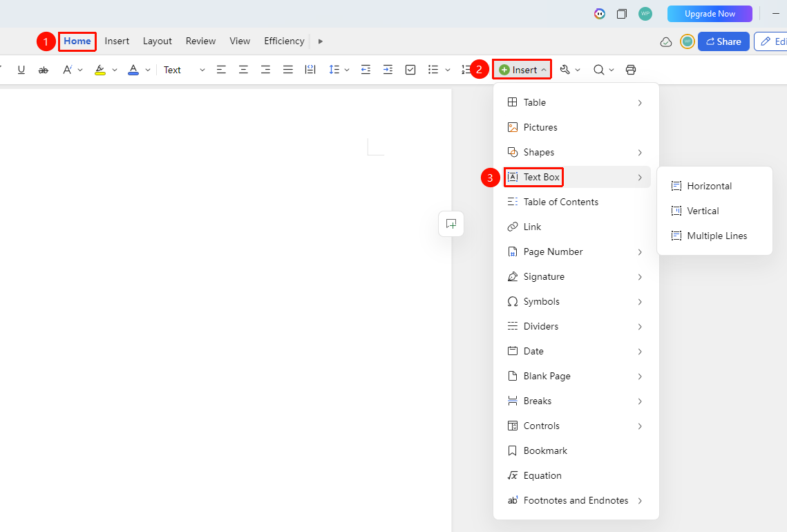Increase paragraph indent
This screenshot has width=787, height=532.
(x=388, y=70)
